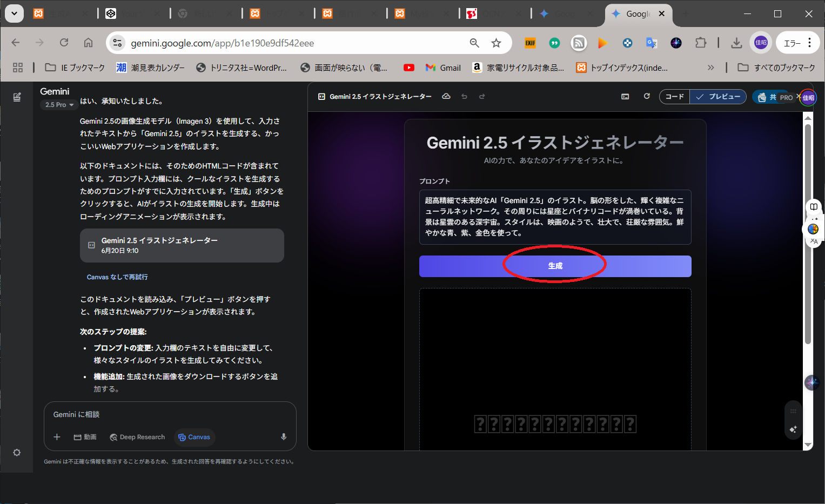Click the YouTube bookmark icon
The width and height of the screenshot is (825, 504).
click(x=409, y=68)
